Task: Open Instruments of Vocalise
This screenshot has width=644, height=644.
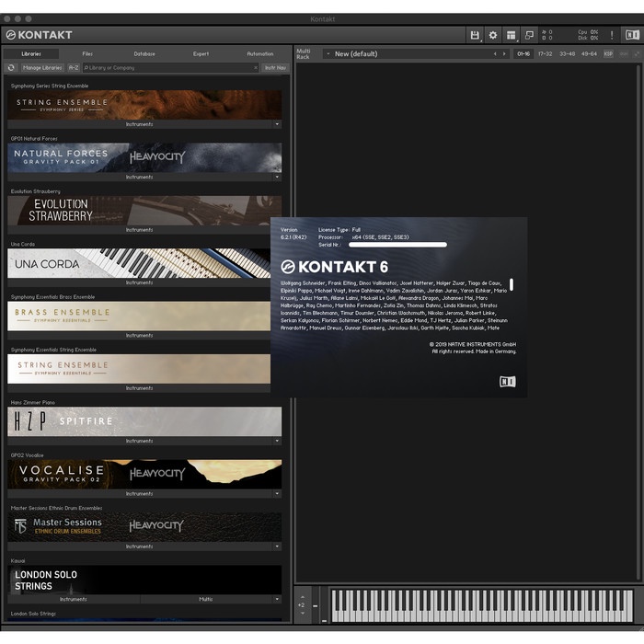Action: point(140,494)
